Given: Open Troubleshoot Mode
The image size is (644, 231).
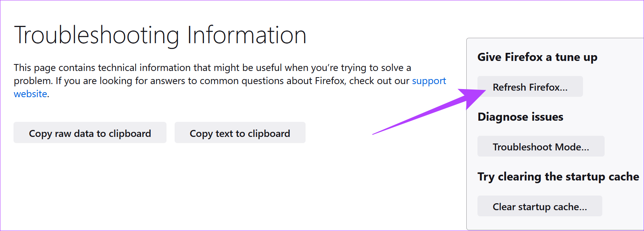Looking at the screenshot, I should tap(540, 147).
